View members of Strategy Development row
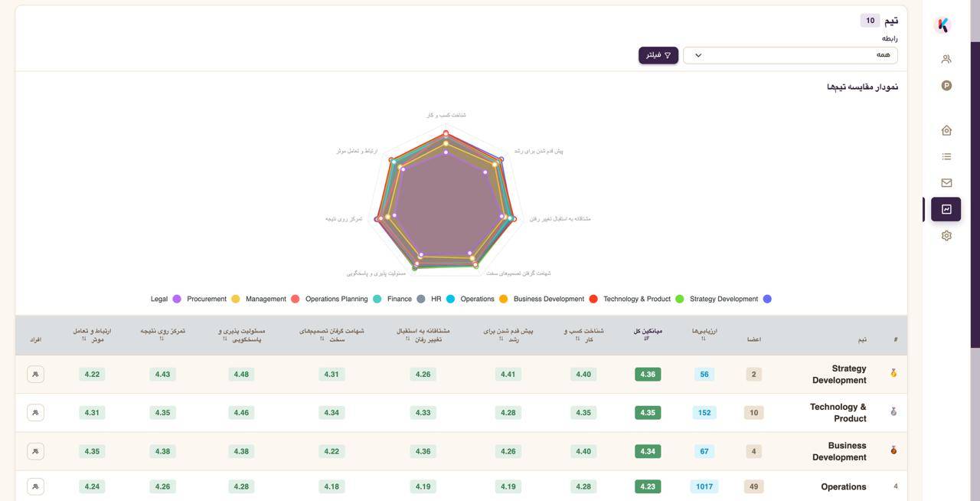Viewport: 980px width, 501px height. click(x=35, y=374)
